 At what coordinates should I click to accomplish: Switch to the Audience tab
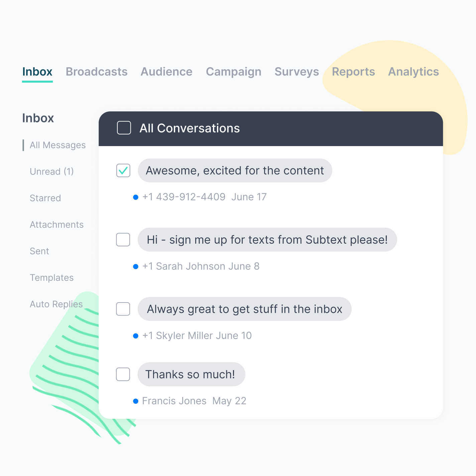(166, 72)
